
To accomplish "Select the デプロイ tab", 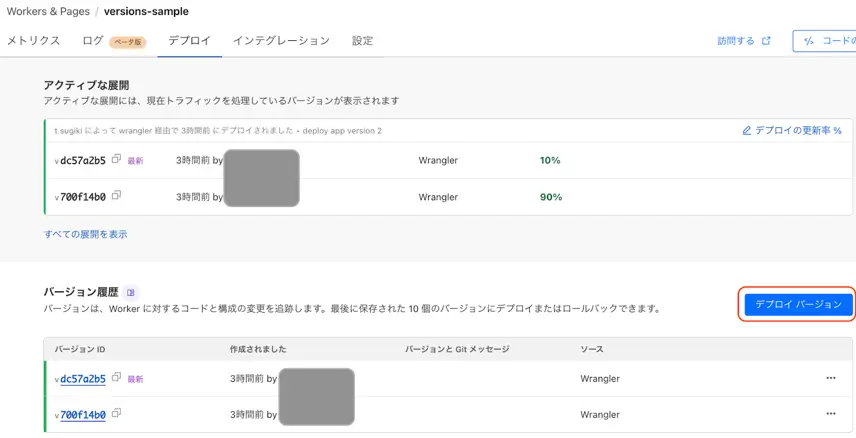I will [189, 41].
